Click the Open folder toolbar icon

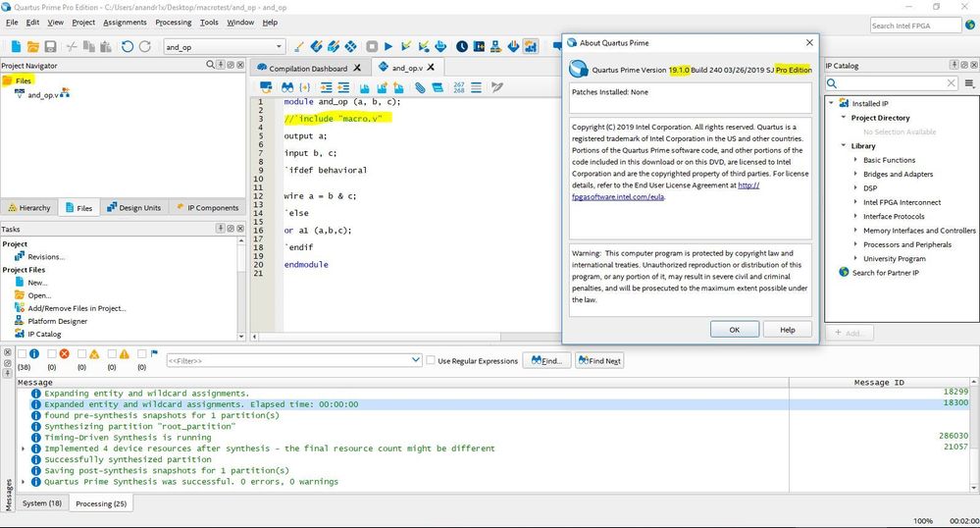click(x=32, y=46)
